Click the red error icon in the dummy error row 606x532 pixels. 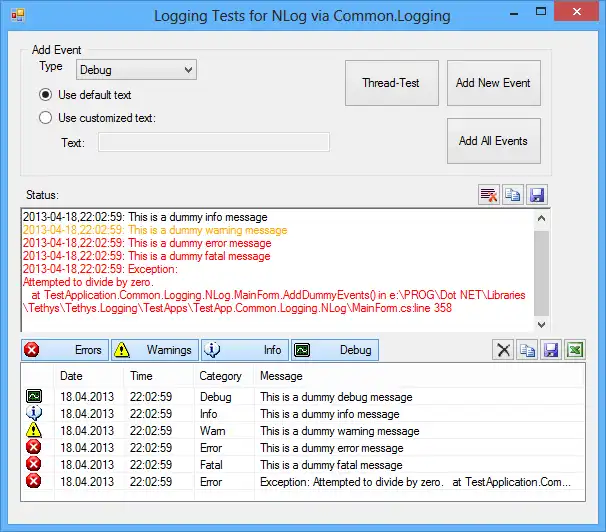coord(34,447)
